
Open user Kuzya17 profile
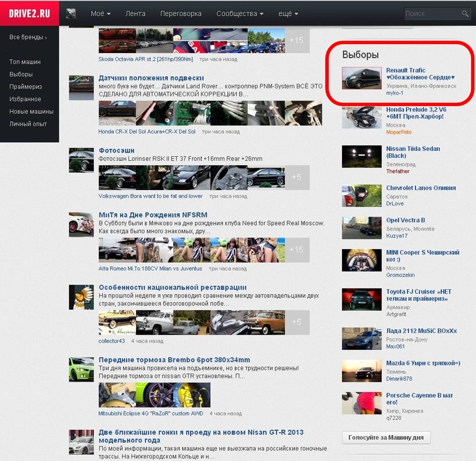397,236
